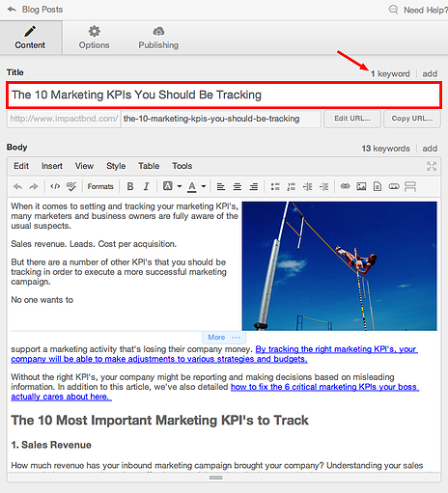This screenshot has height=493, width=448.
Task: Run the spell check icon
Action: point(71,186)
